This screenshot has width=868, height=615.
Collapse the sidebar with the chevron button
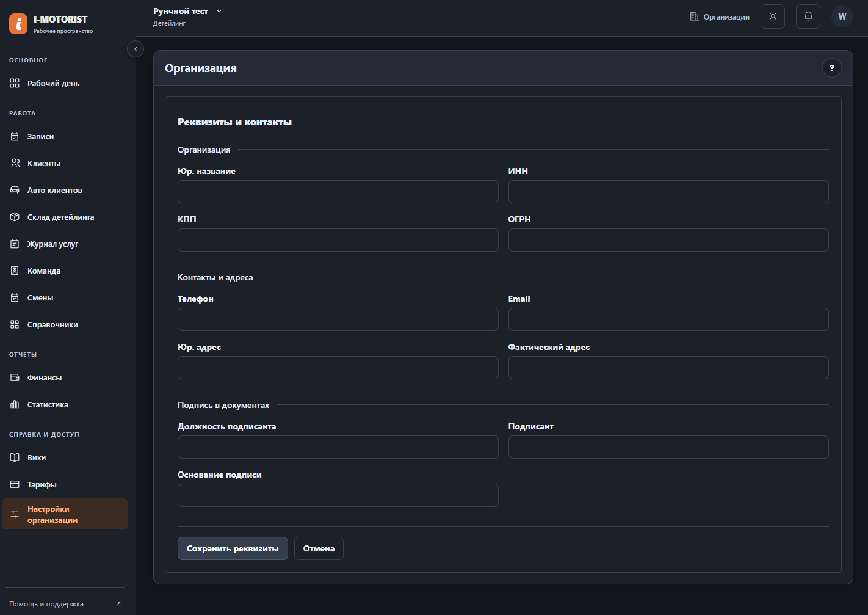click(136, 49)
